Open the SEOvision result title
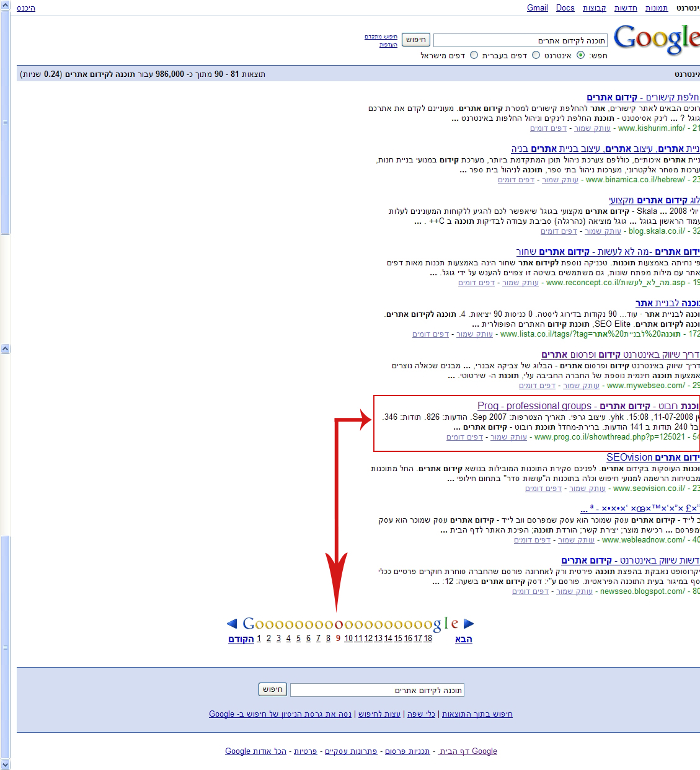The height and width of the screenshot is (770, 700). pos(653,458)
